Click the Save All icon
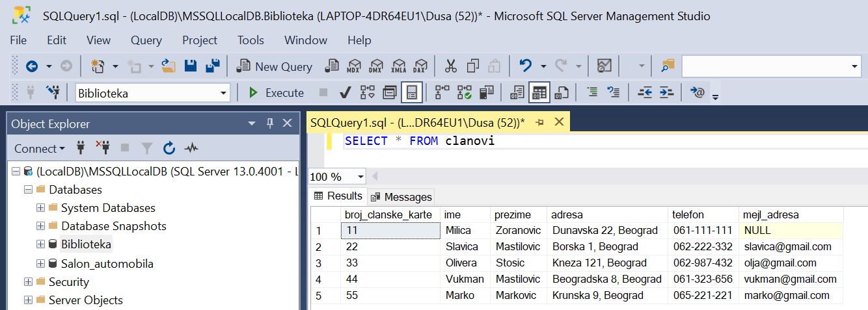The height and width of the screenshot is (310, 868). (213, 66)
